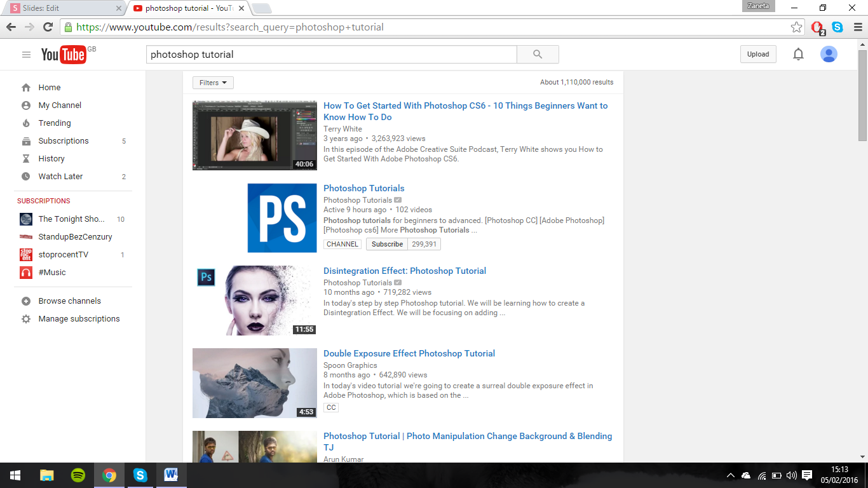Select the photoshop tutorial YouTube tab
The width and height of the screenshot is (868, 488).
[x=189, y=8]
